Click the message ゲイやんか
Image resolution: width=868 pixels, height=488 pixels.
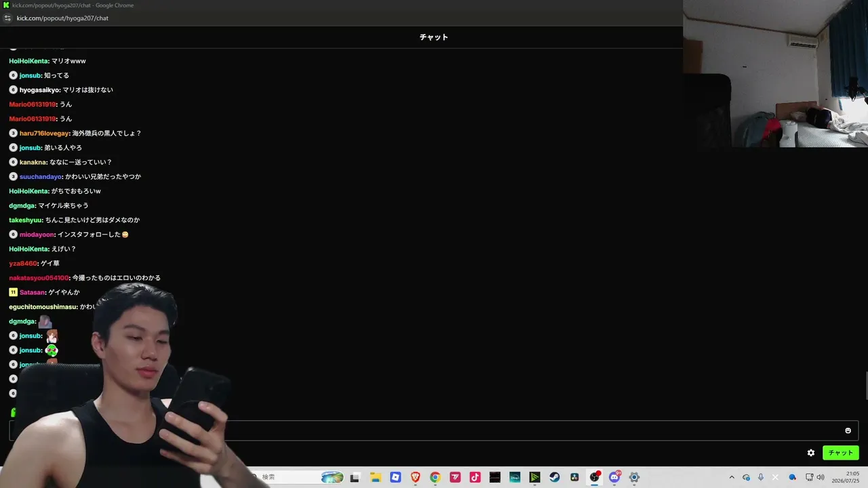tap(64, 293)
